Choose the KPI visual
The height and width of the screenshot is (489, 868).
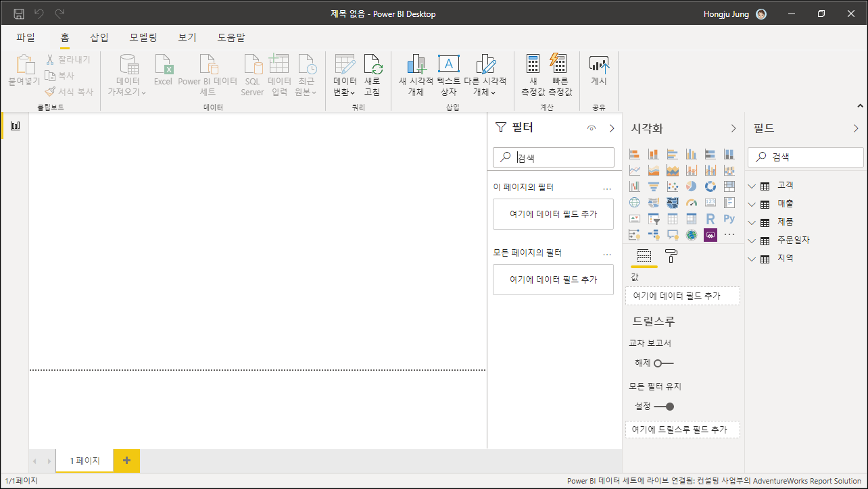click(634, 219)
